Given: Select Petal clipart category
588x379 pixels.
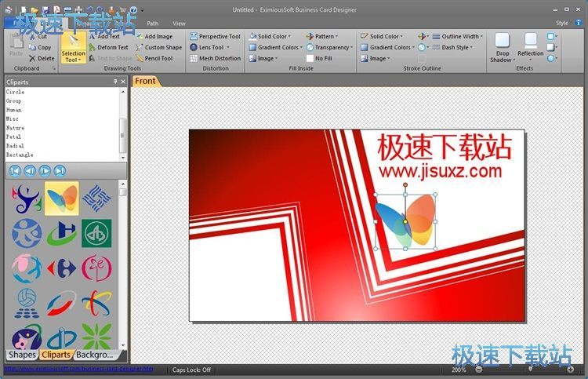Looking at the screenshot, I should (x=13, y=137).
